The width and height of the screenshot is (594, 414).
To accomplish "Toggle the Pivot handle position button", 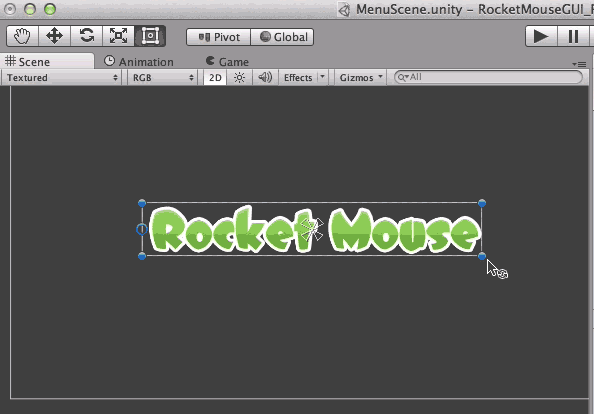I will [x=219, y=37].
